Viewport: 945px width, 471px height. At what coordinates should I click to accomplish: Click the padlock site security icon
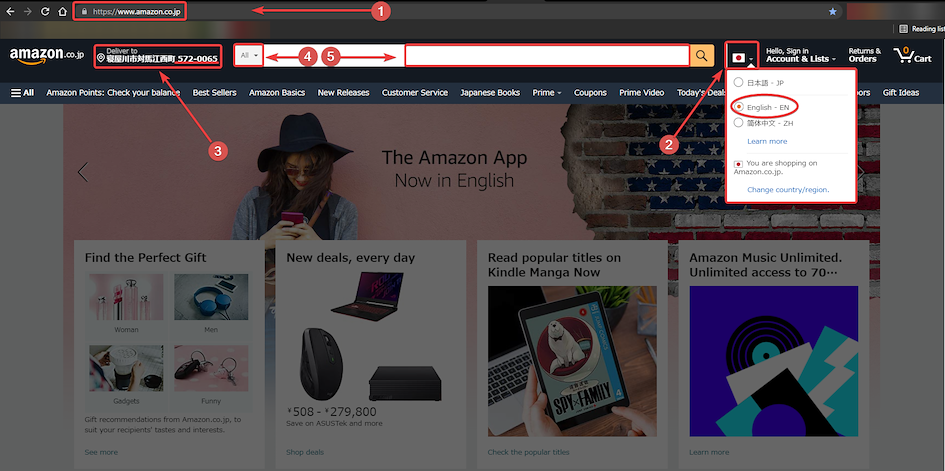click(x=84, y=11)
